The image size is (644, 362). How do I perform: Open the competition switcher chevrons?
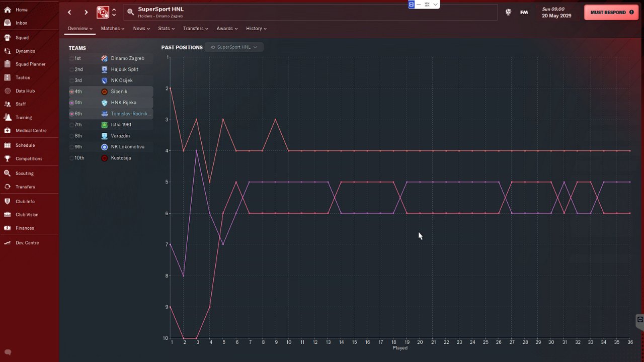114,12
